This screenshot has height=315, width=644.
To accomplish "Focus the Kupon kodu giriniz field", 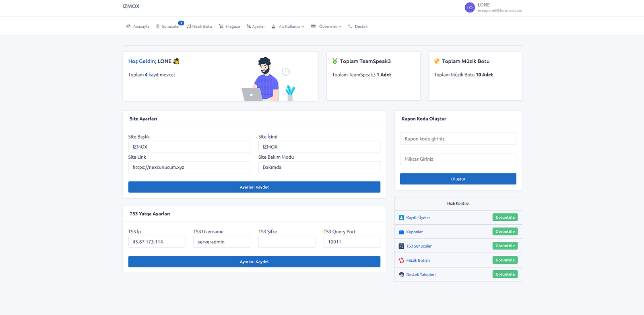I will (458, 139).
